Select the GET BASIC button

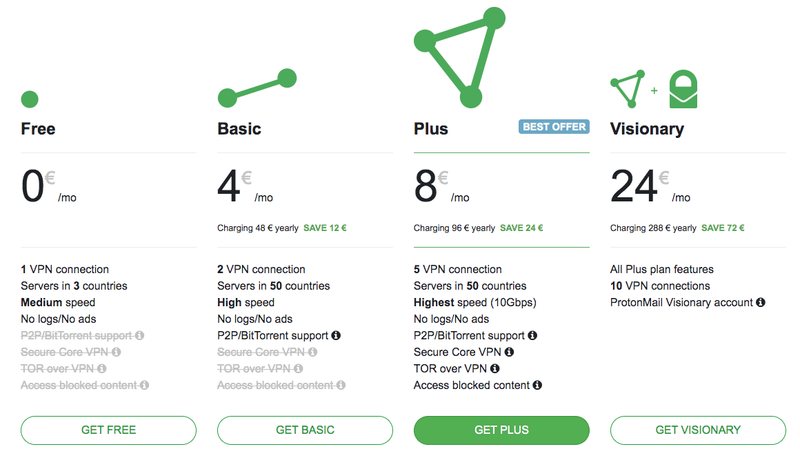click(x=305, y=430)
